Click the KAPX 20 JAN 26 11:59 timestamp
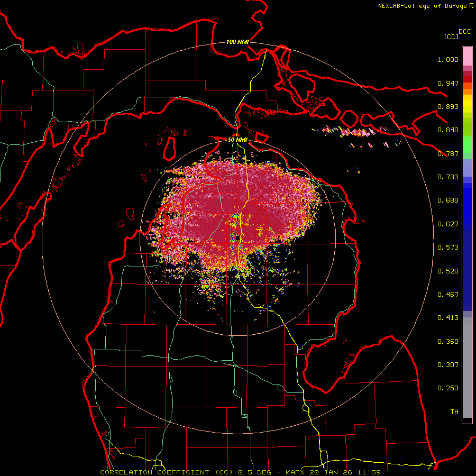The image size is (476, 476). (333, 472)
